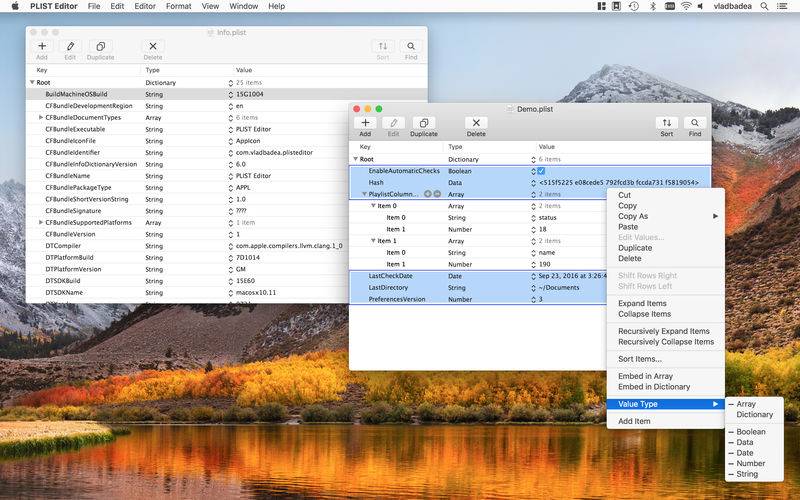This screenshot has height=500, width=800.
Task: Open type stepper for BuildMachineOSBuild row
Action: click(x=231, y=94)
